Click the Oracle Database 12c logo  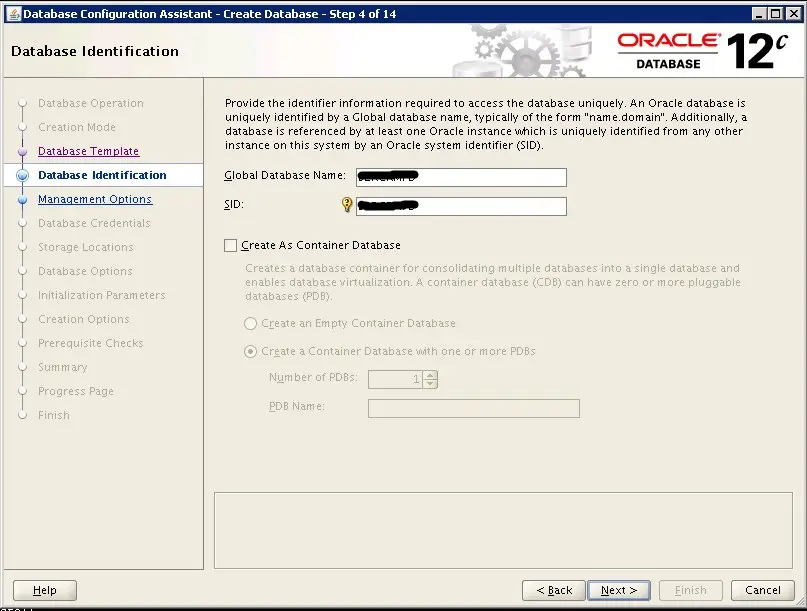703,51
